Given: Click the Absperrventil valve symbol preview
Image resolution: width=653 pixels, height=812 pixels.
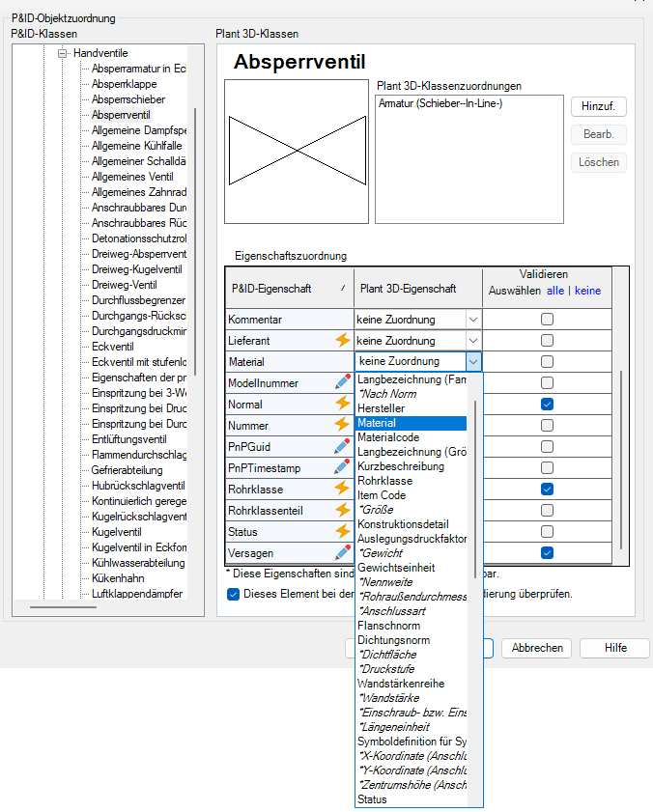Looking at the screenshot, I should point(297,152).
